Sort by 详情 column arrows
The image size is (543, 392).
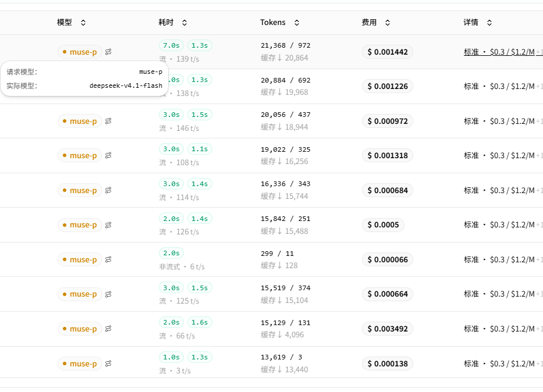tap(489, 23)
